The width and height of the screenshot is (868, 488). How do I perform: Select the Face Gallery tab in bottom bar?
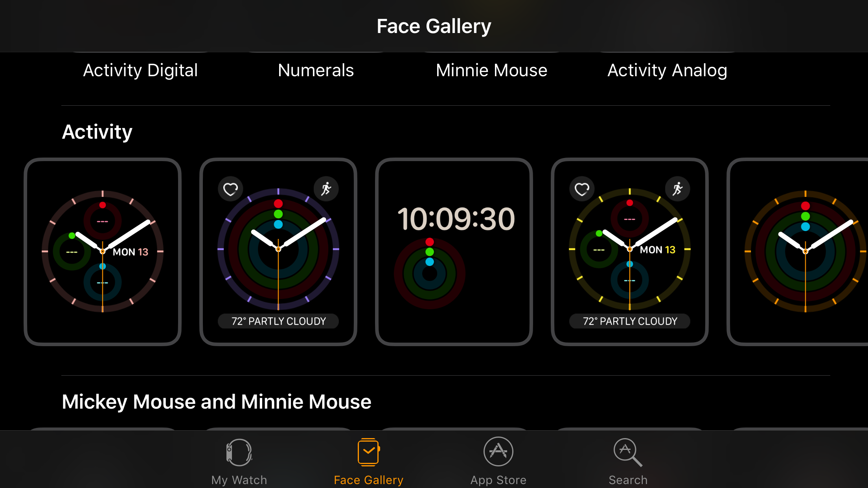[368, 462]
